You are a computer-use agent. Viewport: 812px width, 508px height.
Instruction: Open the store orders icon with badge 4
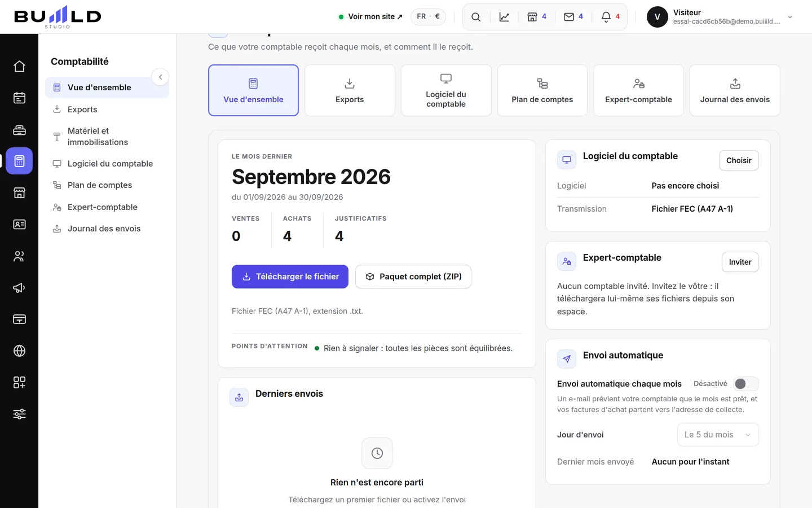[x=537, y=17]
